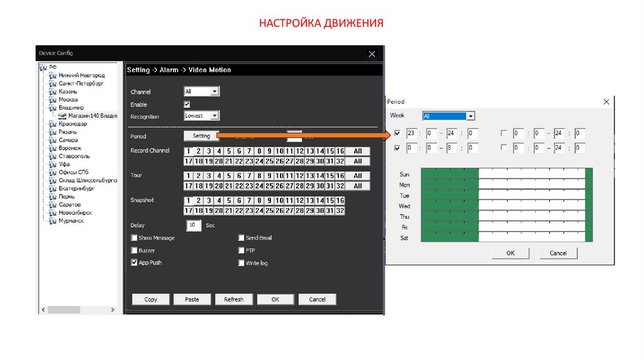Click the Wed row in the schedule

(507, 206)
